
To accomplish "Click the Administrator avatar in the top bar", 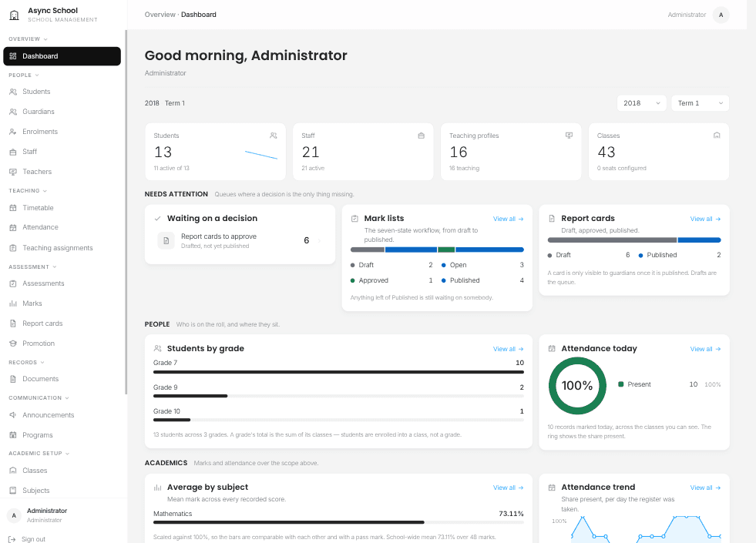I will (x=721, y=15).
